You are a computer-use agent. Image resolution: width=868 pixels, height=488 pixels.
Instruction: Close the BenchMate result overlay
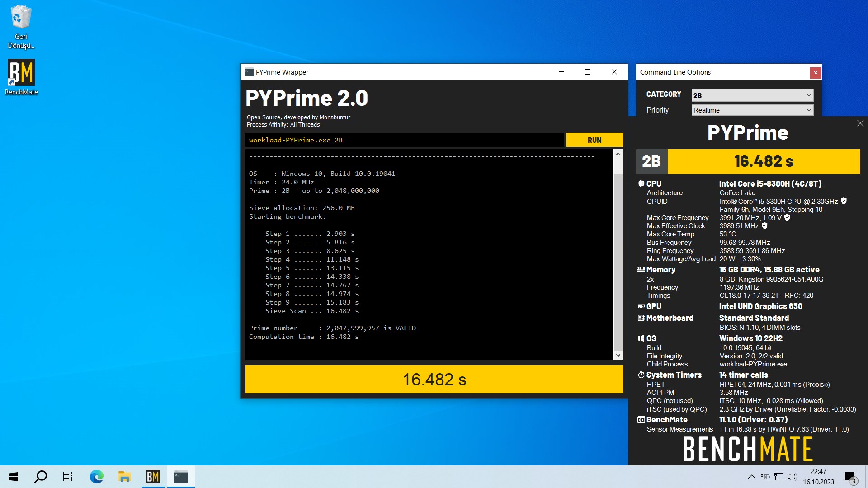pyautogui.click(x=860, y=123)
